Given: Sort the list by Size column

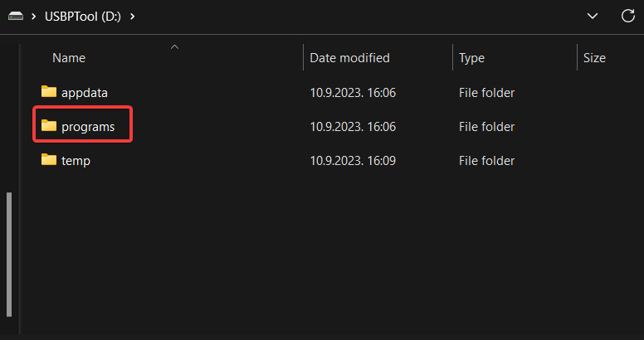Looking at the screenshot, I should (594, 58).
